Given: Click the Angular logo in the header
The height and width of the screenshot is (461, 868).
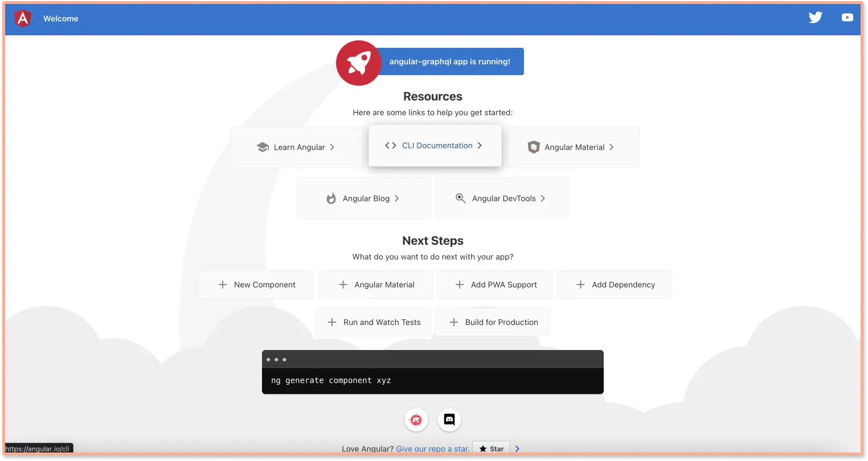Looking at the screenshot, I should (x=23, y=18).
